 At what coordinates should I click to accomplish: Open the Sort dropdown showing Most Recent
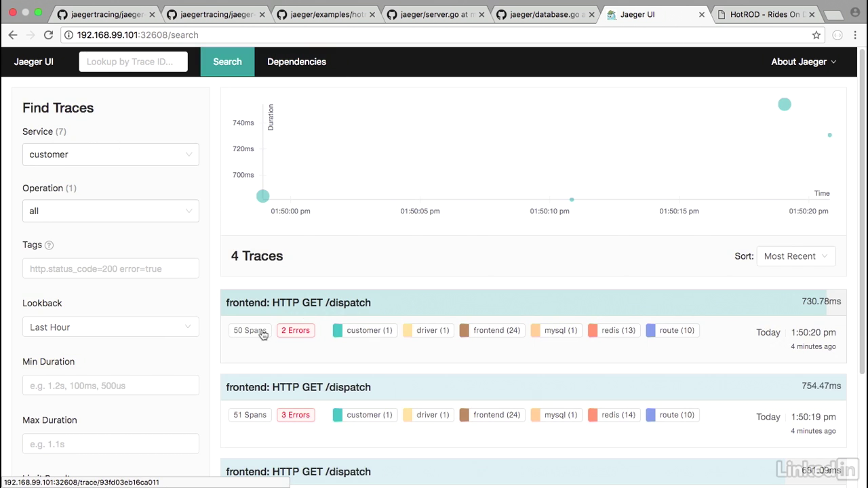click(x=795, y=256)
